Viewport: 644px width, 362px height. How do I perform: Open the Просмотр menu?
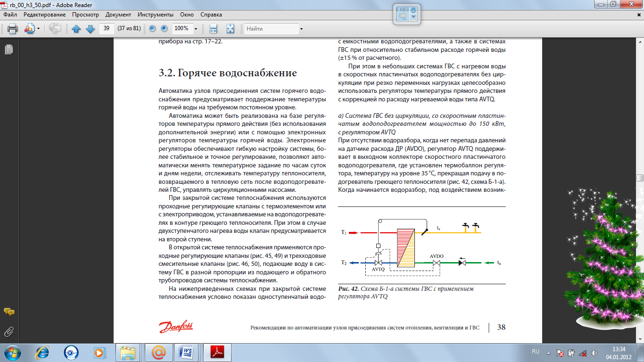(x=85, y=15)
